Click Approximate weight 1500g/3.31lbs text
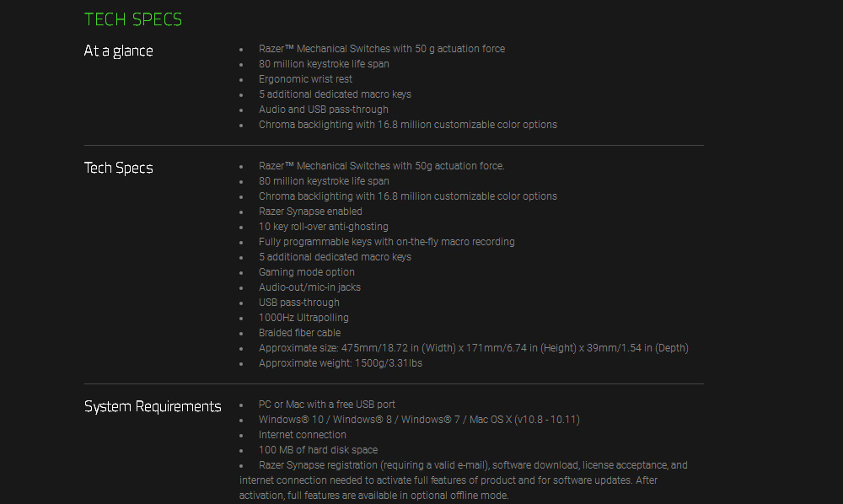This screenshot has height=504, width=843. (341, 362)
